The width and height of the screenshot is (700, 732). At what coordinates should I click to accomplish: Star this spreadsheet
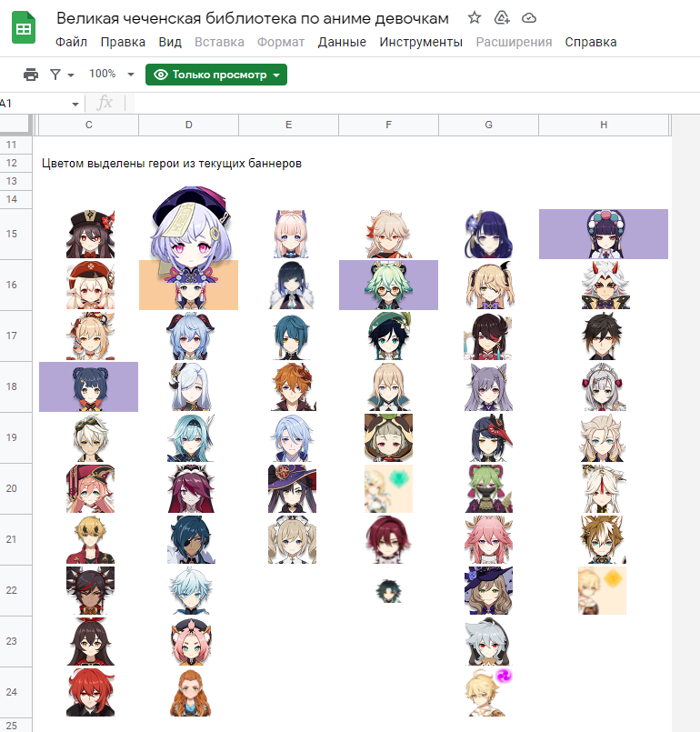tap(475, 18)
